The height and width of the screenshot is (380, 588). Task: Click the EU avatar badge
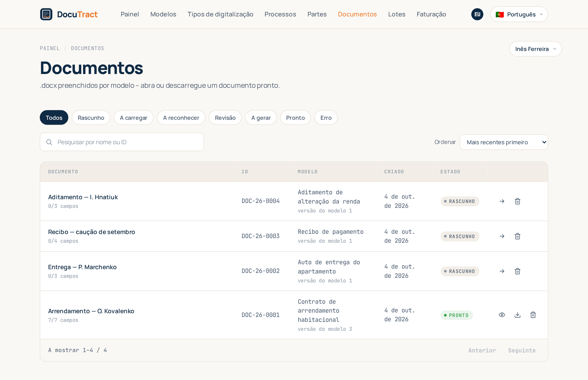[x=477, y=14]
